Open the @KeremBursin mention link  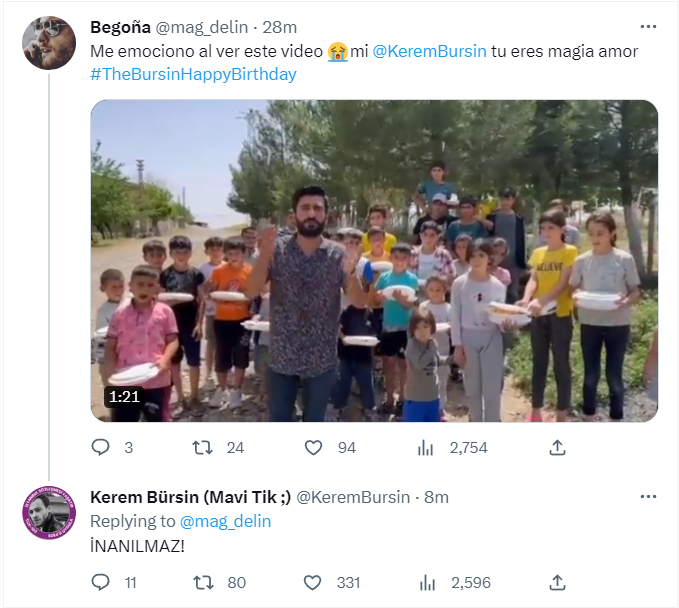(x=429, y=52)
